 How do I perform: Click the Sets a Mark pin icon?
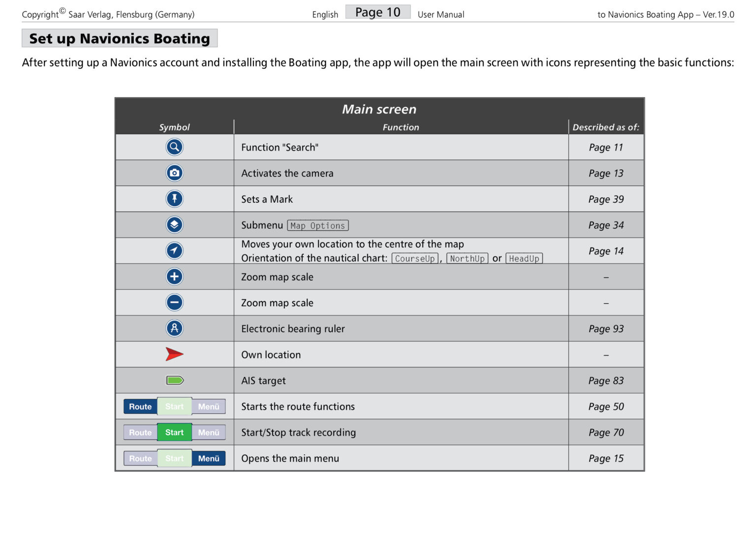174,199
